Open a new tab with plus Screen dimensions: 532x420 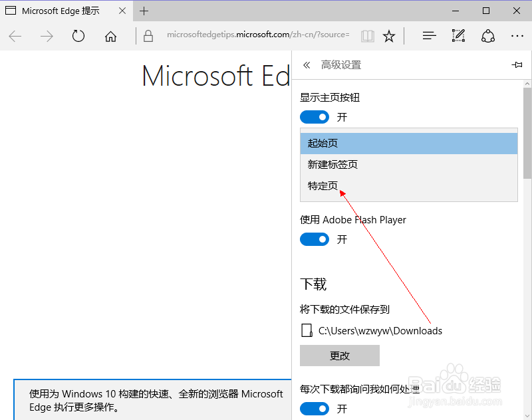coord(144,11)
